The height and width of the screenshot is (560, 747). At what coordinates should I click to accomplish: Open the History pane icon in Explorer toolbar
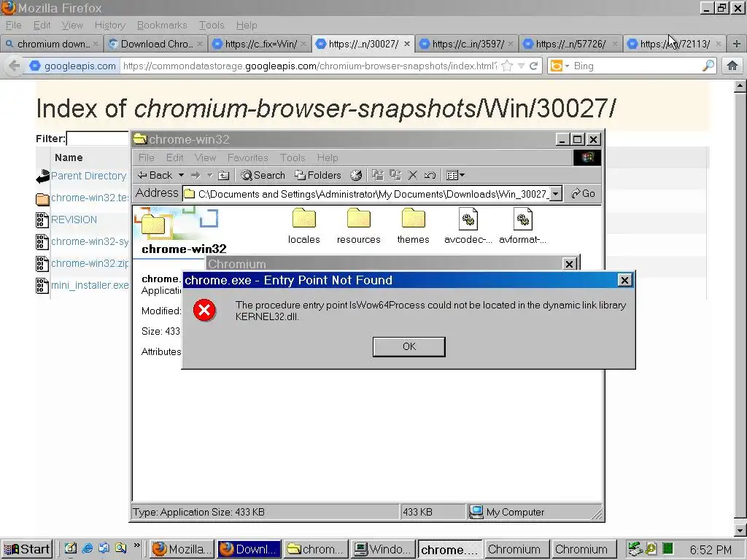[356, 175]
